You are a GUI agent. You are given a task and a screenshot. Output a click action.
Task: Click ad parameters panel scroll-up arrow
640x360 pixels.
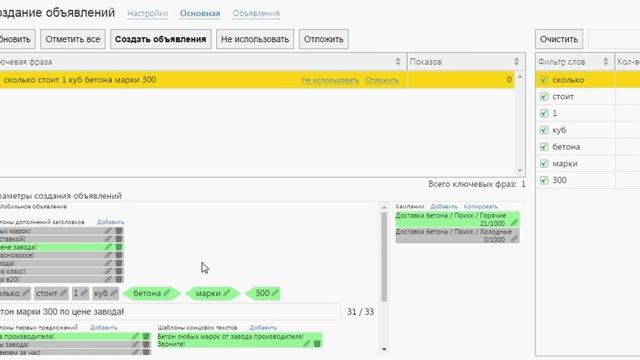click(x=384, y=208)
